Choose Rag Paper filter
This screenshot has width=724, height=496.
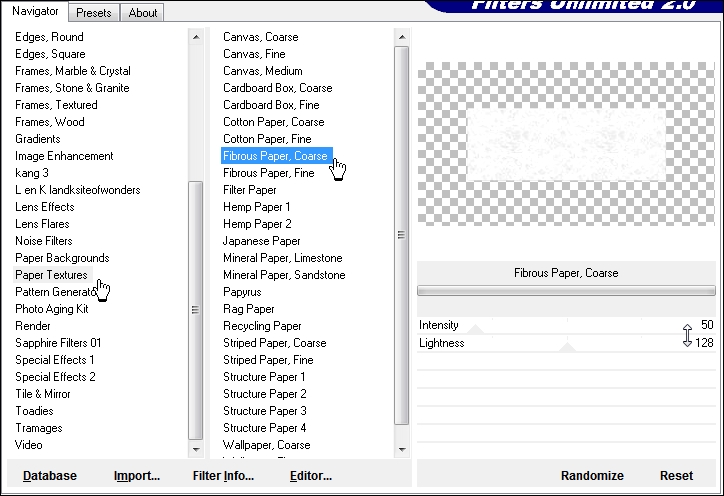coord(249,309)
